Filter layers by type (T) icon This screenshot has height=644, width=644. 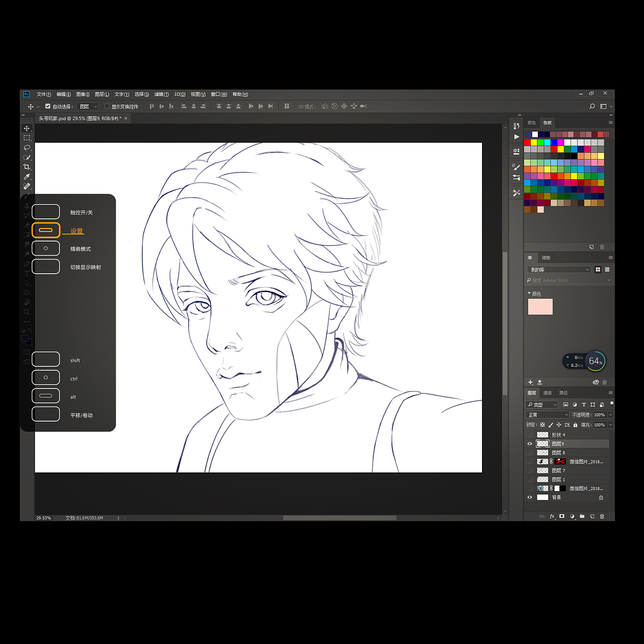584,405
